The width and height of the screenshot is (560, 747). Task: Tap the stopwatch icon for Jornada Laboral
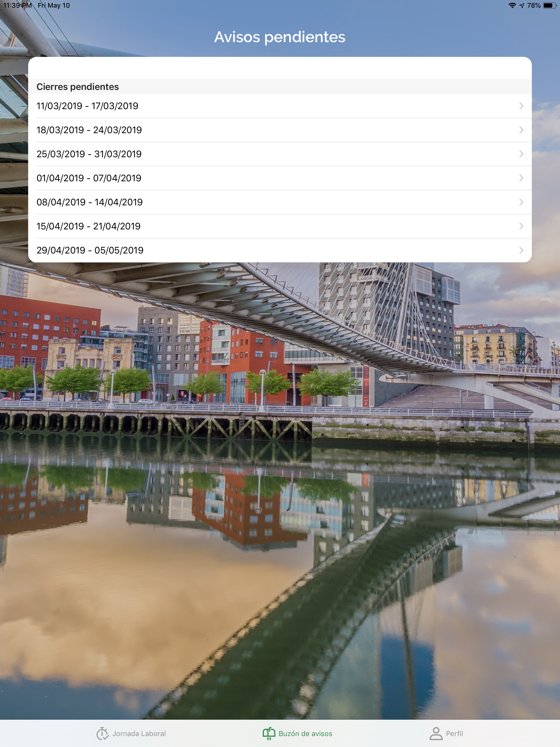tap(102, 734)
